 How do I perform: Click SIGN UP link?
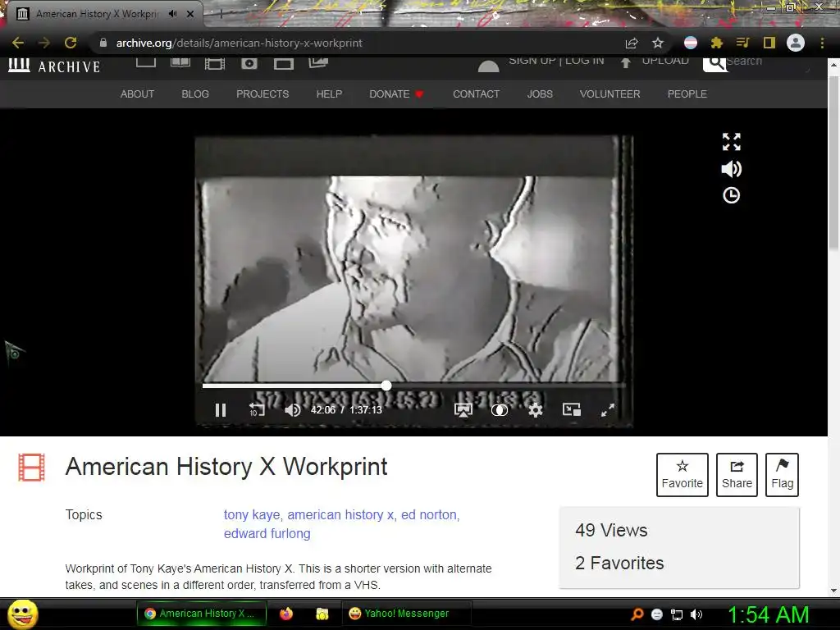pos(532,61)
